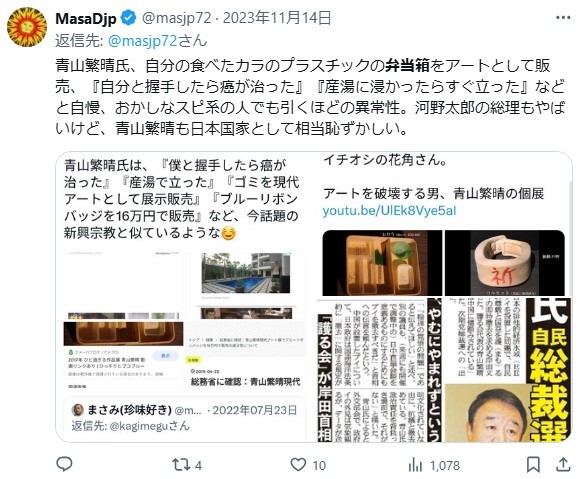Image resolution: width=586 pixels, height=479 pixels.
Task: Open the quoted tweet by まさみ(珍味好き)
Action: click(185, 418)
